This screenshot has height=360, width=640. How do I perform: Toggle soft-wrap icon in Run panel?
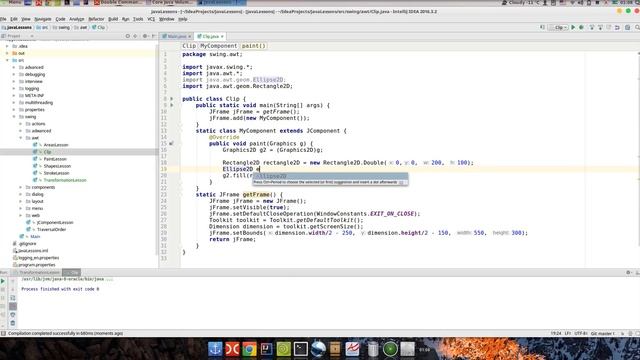(x=13, y=298)
